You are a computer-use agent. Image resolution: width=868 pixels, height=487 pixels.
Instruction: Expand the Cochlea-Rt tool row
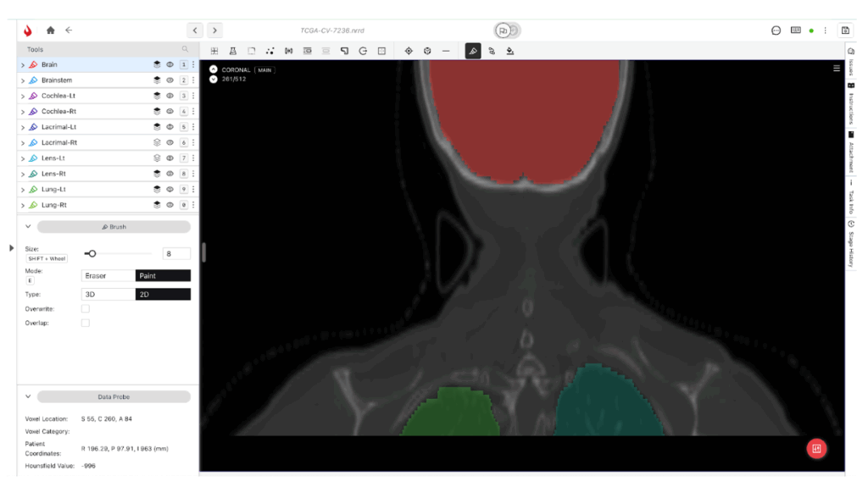pos(23,111)
